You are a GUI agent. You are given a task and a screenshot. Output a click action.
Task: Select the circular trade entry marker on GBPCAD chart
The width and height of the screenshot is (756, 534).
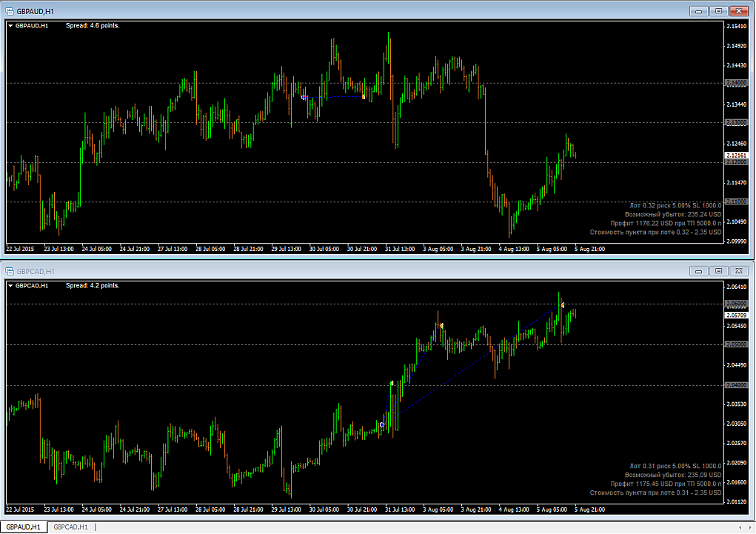click(x=382, y=424)
